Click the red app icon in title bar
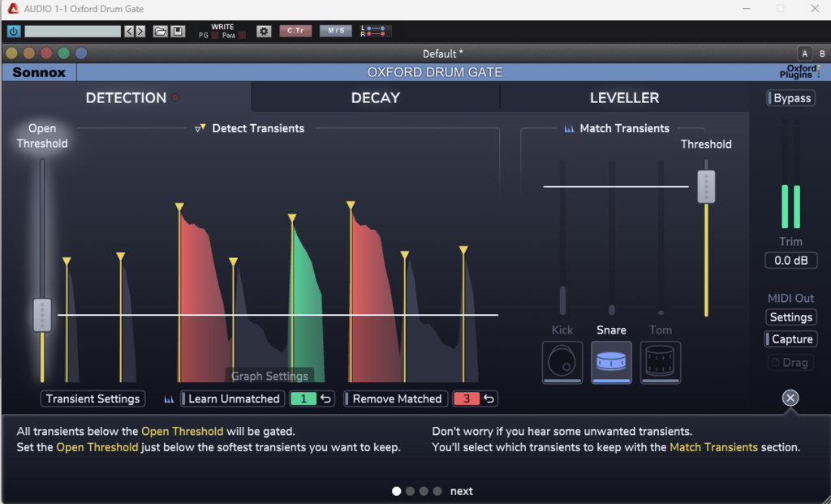 point(13,8)
